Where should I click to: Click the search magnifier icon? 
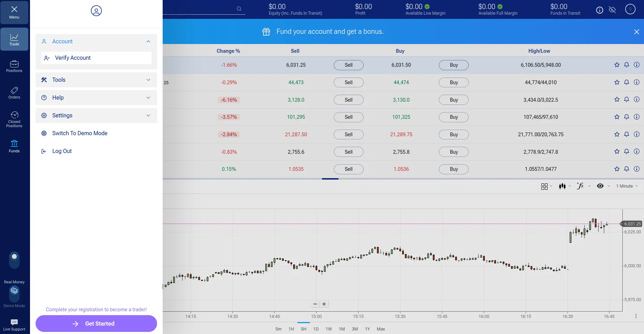[x=239, y=9]
